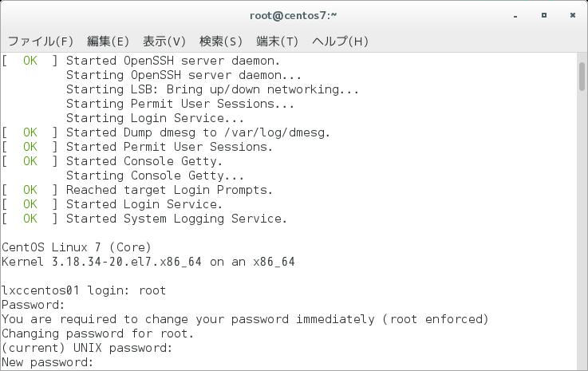Click the New password: prompt line

48,362
